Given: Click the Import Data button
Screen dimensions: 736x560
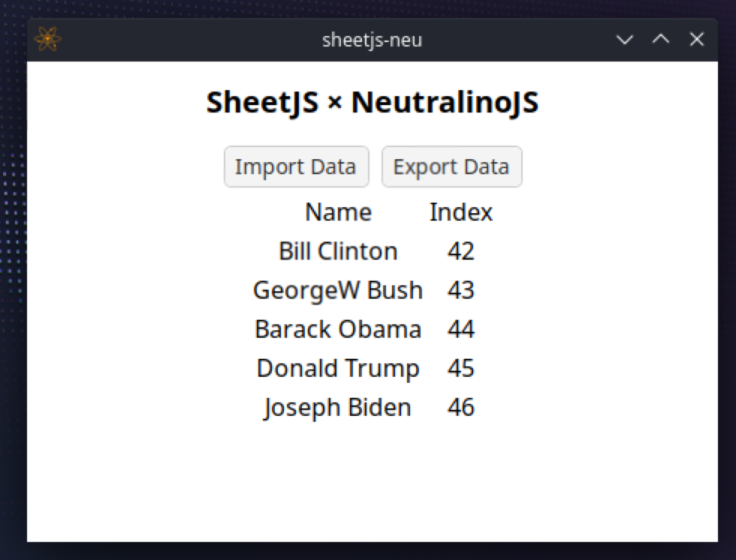Looking at the screenshot, I should [296, 167].
